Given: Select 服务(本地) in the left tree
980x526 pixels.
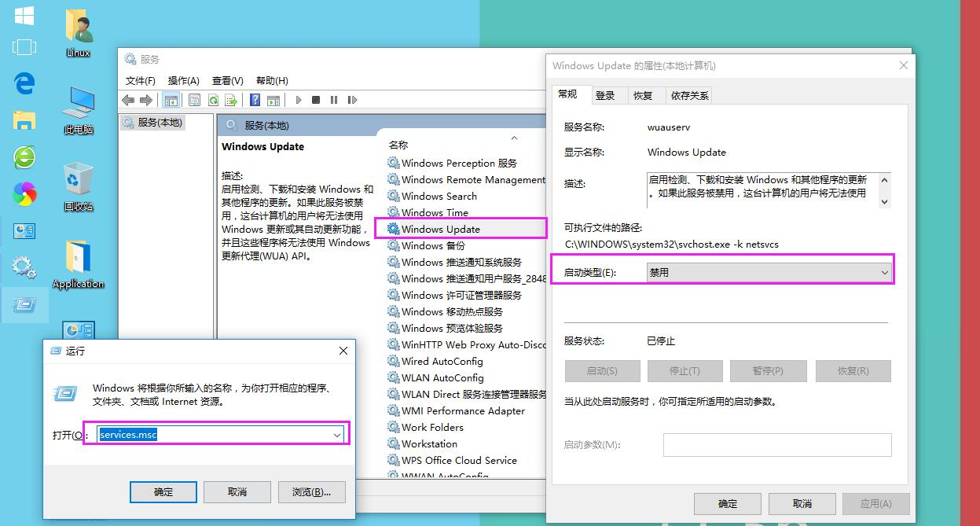Looking at the screenshot, I should (x=152, y=122).
